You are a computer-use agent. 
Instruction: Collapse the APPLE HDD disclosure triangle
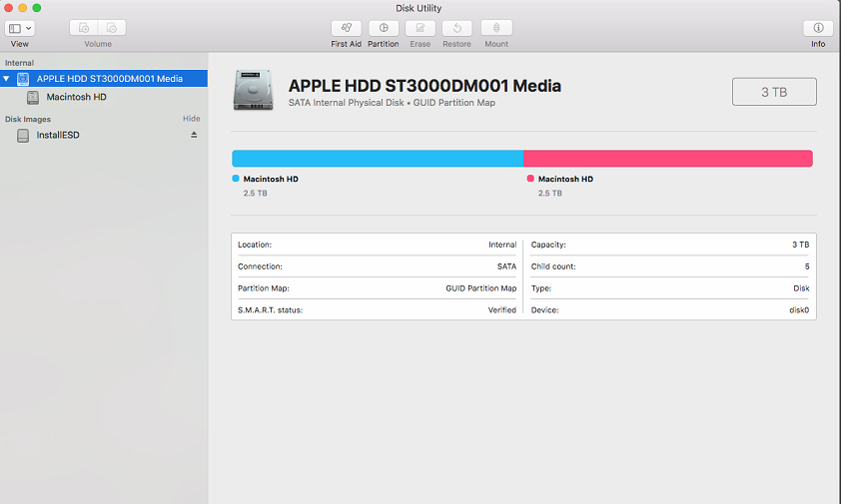point(6,79)
